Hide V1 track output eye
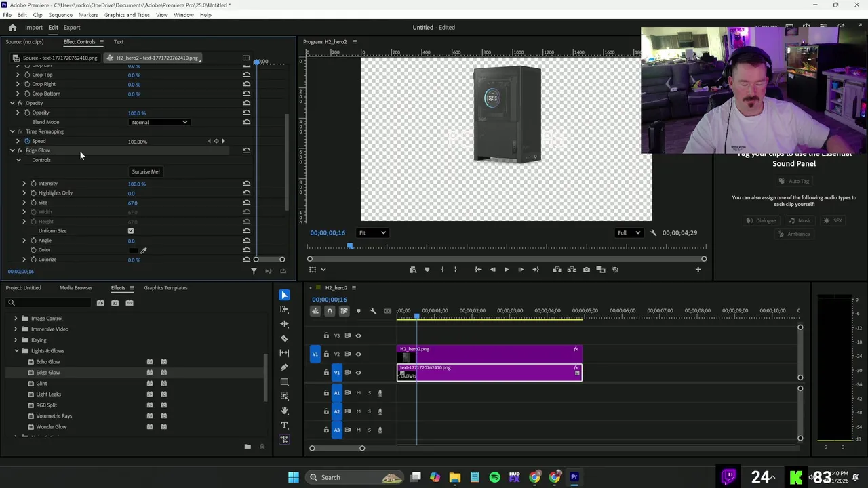868x488 pixels. (358, 372)
